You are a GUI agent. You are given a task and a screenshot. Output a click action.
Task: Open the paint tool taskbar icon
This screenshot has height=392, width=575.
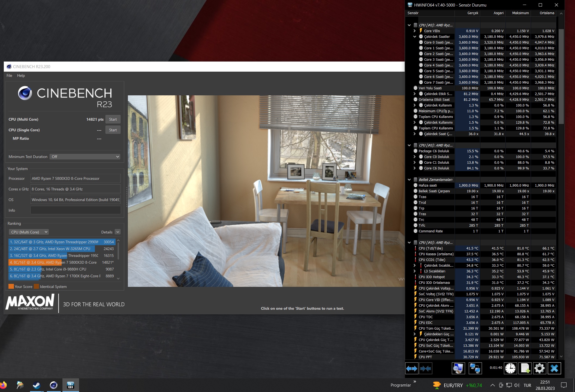20,385
